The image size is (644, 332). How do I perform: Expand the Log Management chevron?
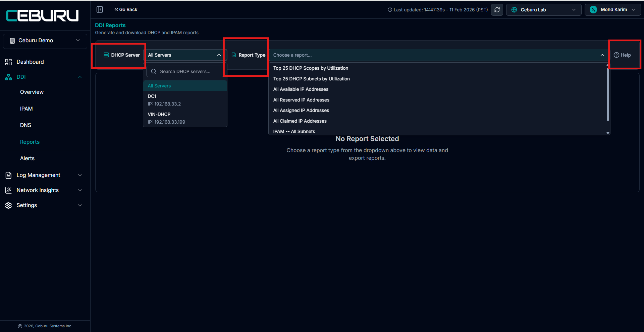point(80,175)
